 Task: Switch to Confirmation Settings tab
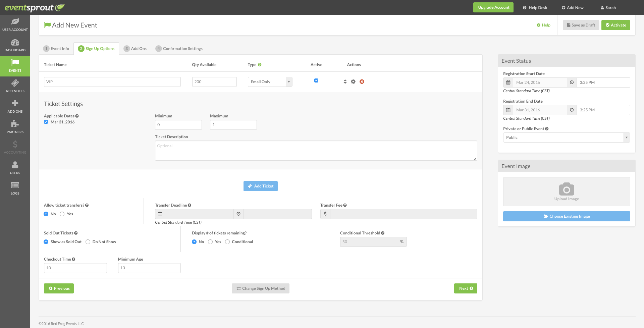pos(179,49)
